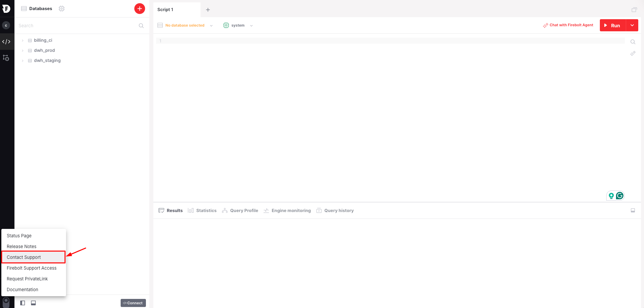Switch to the Query history tab
644x308 pixels.
click(339, 210)
